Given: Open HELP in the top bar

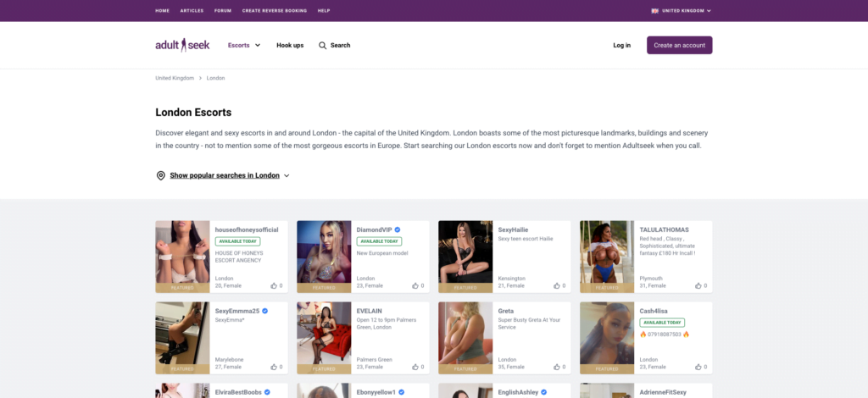Looking at the screenshot, I should point(324,10).
